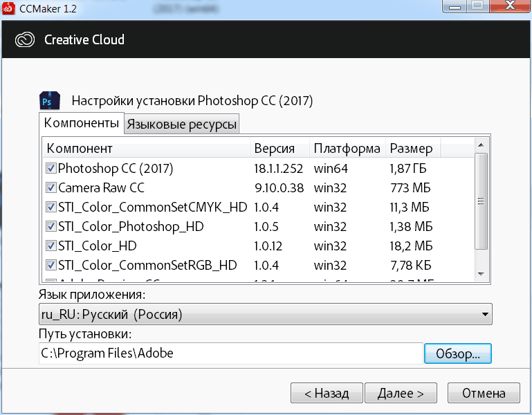This screenshot has height=415, width=532.
Task: Click the 11,3 МБ size cell
Action: pyautogui.click(x=410, y=207)
